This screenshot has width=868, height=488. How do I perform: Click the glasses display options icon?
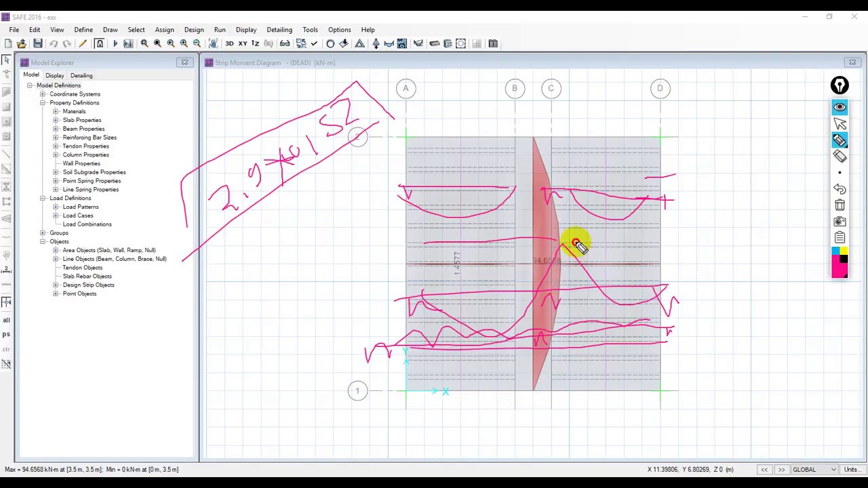click(285, 43)
